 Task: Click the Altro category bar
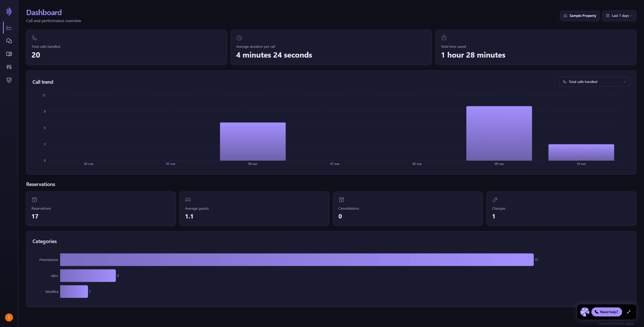[88, 275]
